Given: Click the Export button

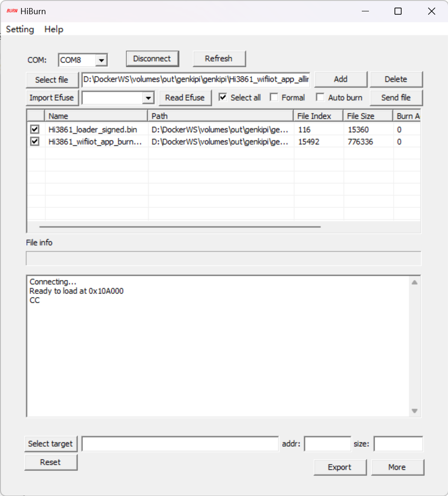Looking at the screenshot, I should tap(340, 467).
